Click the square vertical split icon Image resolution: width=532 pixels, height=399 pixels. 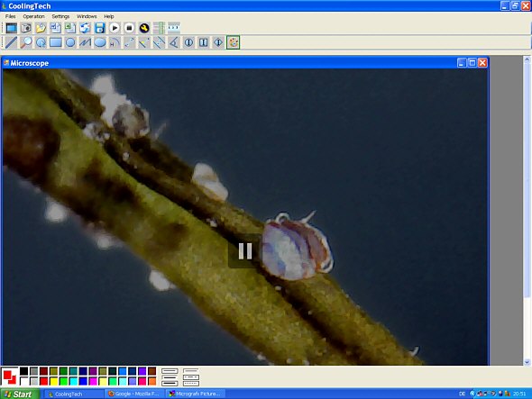coord(203,42)
